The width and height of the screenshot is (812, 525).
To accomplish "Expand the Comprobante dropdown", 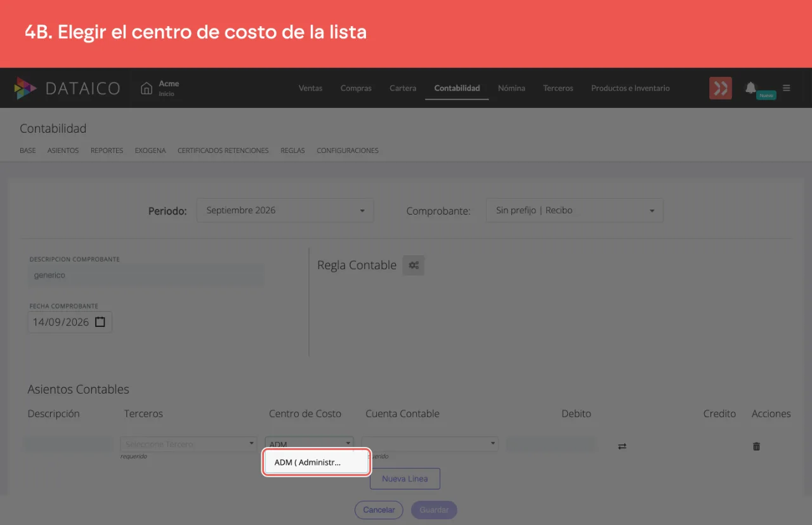I will (575, 210).
